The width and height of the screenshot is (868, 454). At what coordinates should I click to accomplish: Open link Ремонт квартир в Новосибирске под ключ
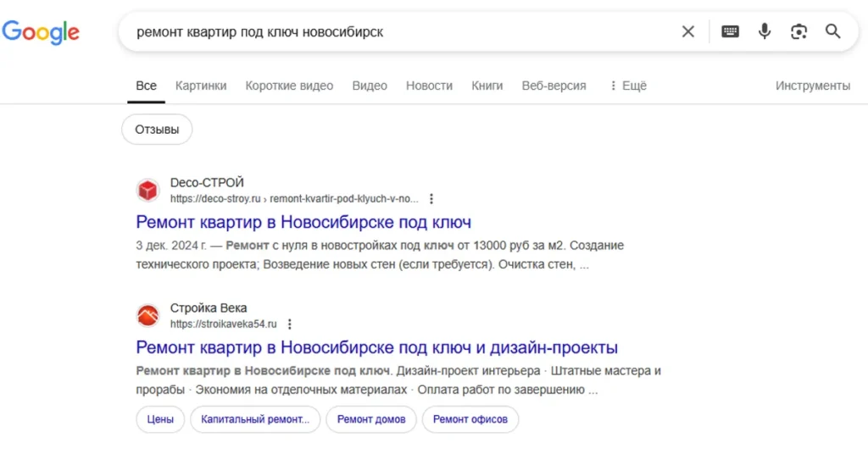point(303,222)
